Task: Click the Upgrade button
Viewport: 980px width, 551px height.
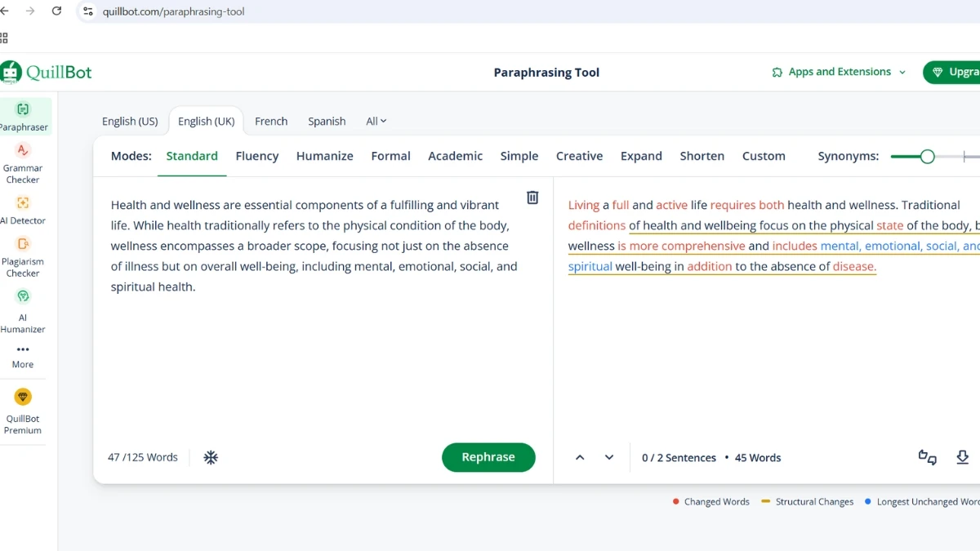Action: [x=960, y=72]
